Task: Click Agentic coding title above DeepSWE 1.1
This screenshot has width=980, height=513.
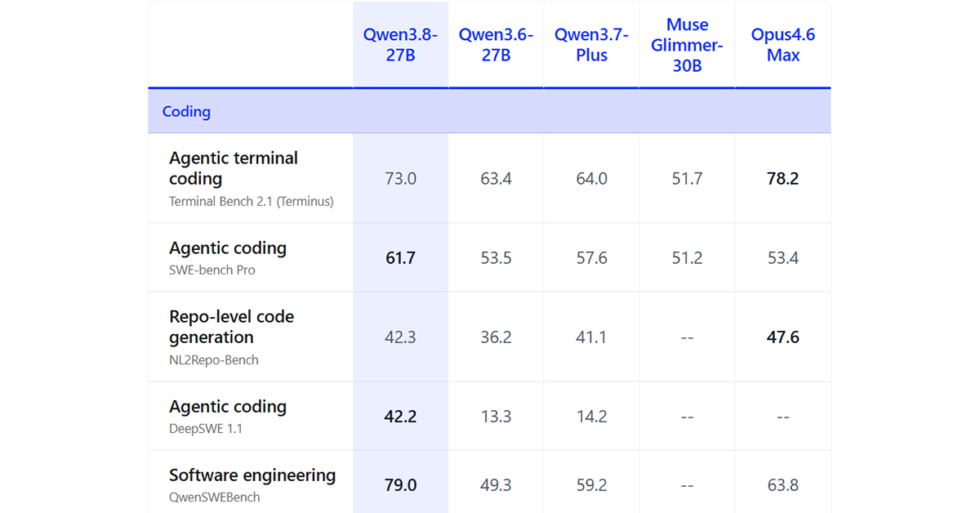Action: click(x=228, y=407)
